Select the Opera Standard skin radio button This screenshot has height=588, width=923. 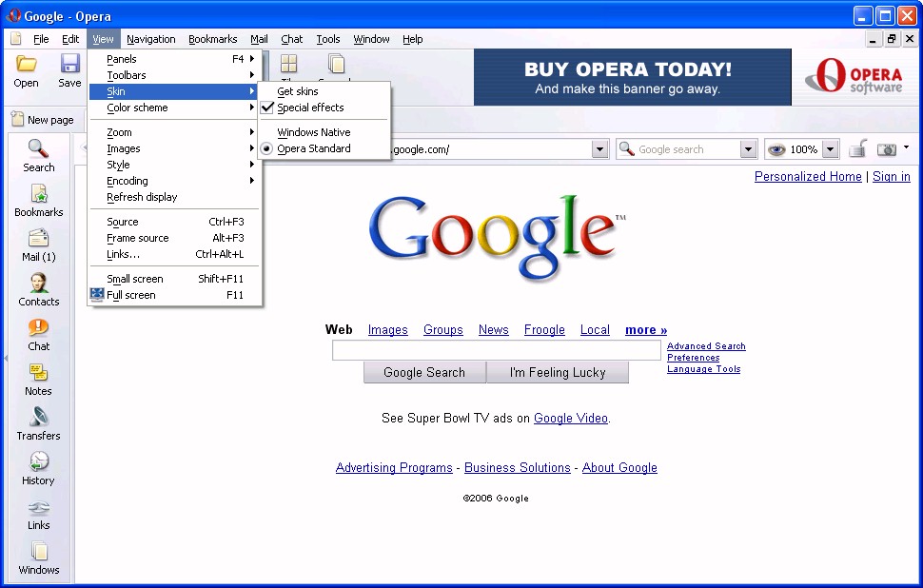[x=266, y=149]
